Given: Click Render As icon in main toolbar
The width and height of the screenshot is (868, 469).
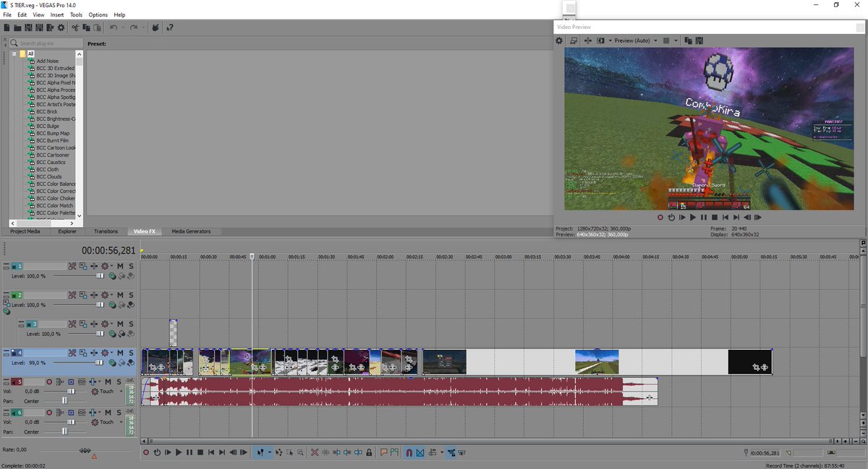Looking at the screenshot, I should [x=50, y=27].
